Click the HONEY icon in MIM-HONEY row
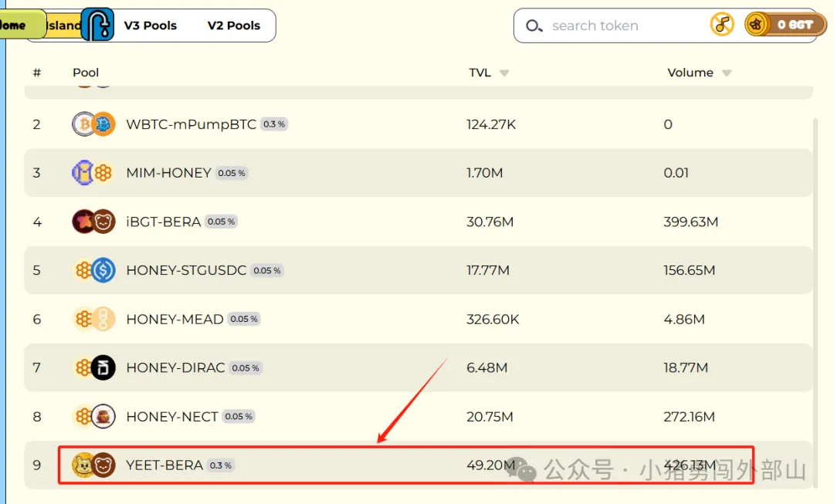 [103, 173]
